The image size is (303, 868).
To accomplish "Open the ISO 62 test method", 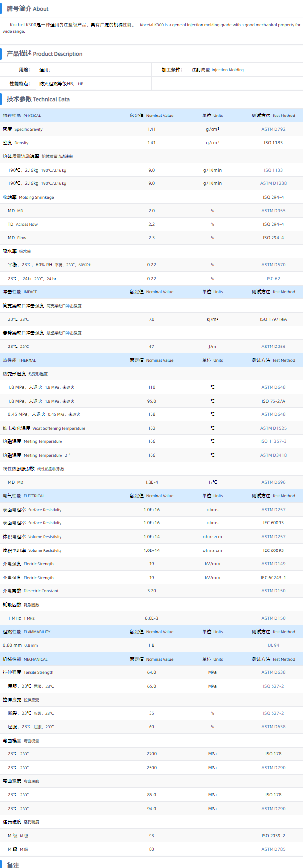I will [273, 279].
